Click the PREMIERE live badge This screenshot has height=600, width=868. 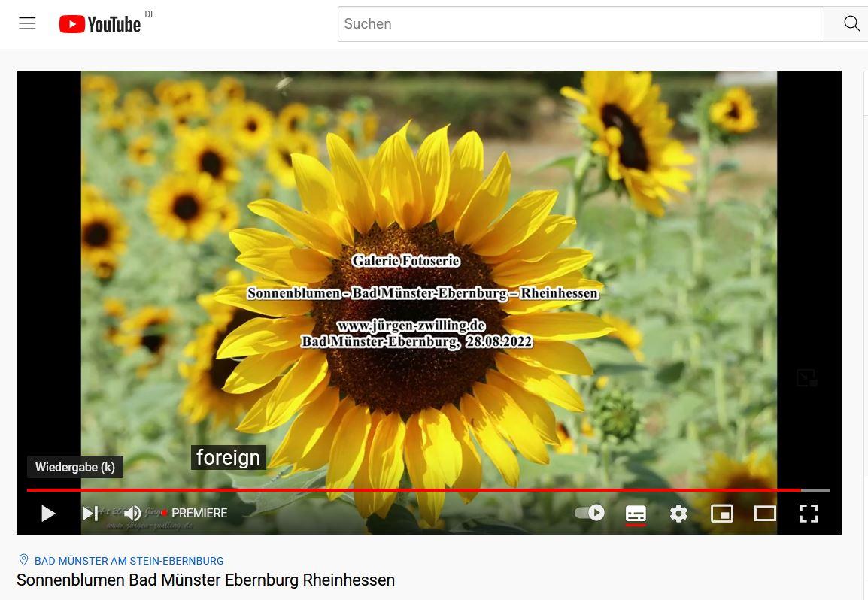[199, 513]
